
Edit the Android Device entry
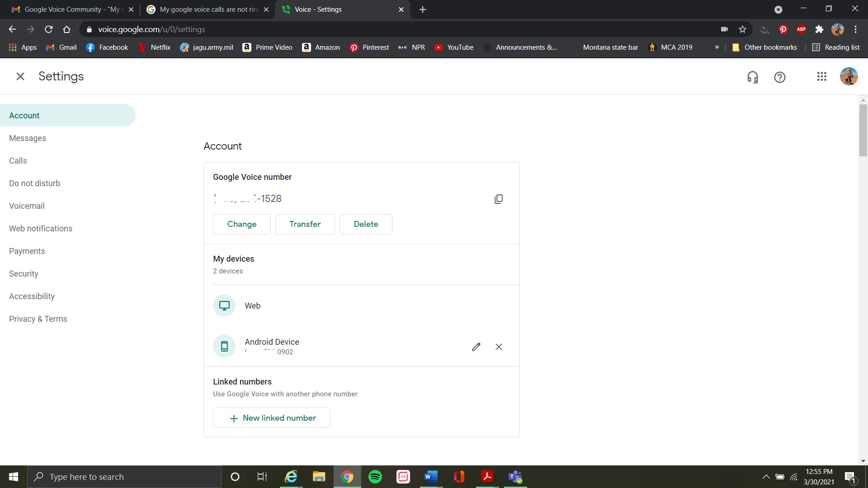(476, 347)
